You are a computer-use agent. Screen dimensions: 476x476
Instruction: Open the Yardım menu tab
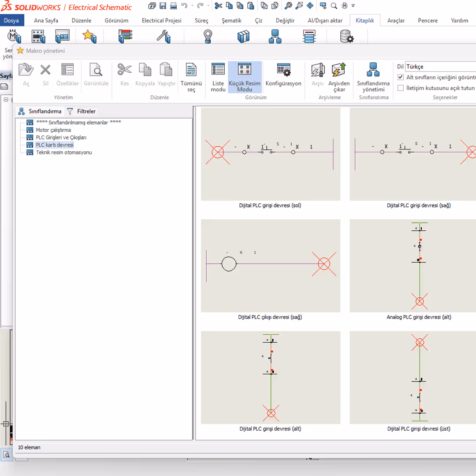(x=459, y=20)
